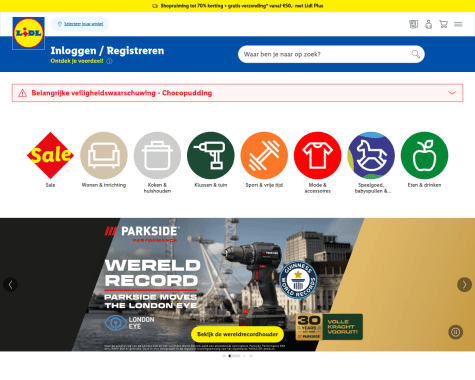
Task: Click the 'Klussen & tuin' label
Action: pos(211,185)
